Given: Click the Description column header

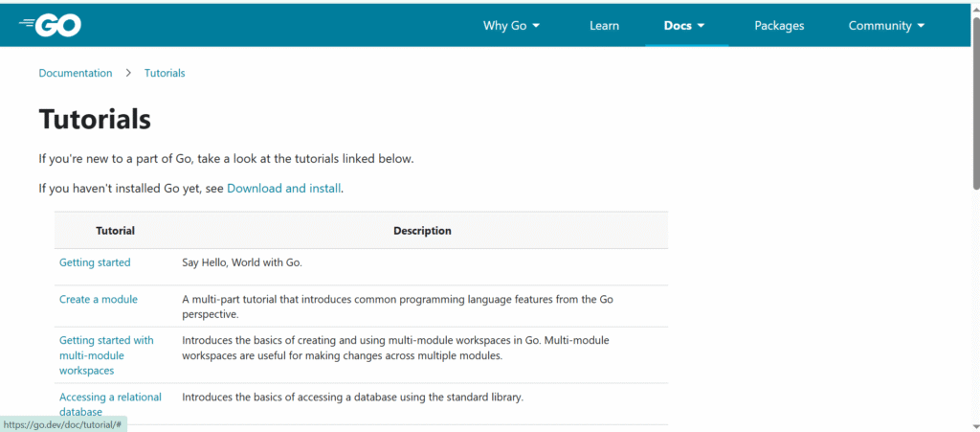Looking at the screenshot, I should (422, 231).
